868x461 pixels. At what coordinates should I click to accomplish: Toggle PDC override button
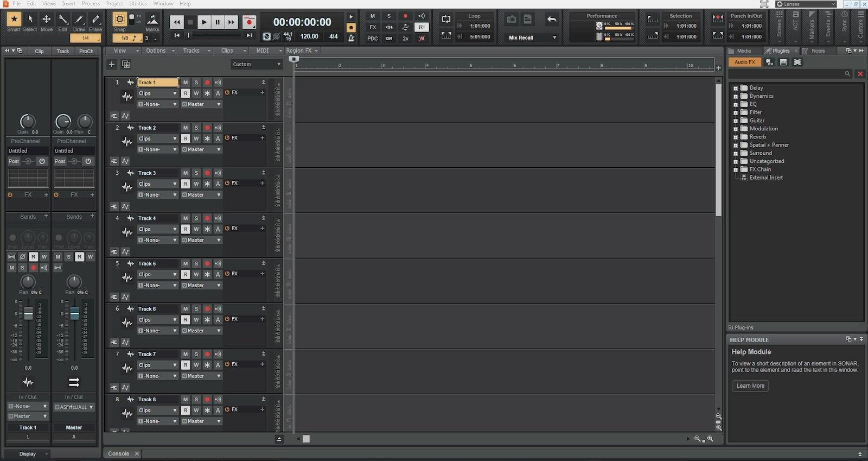pyautogui.click(x=373, y=39)
